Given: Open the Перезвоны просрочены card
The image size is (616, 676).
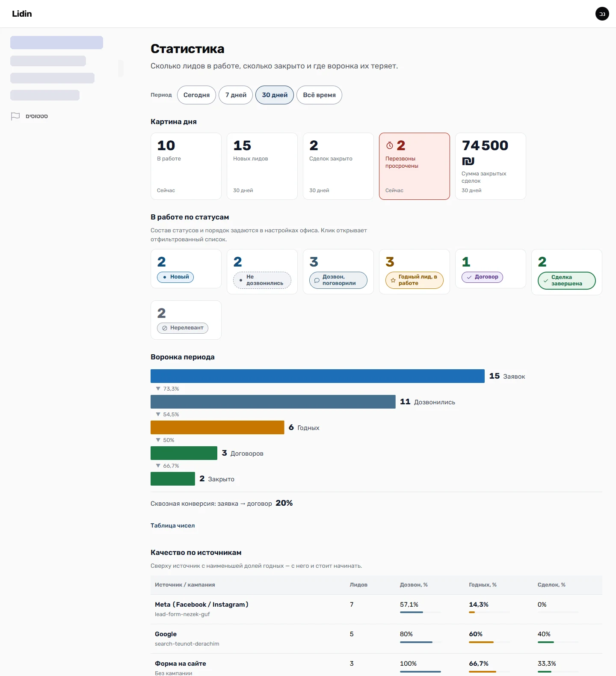Looking at the screenshot, I should [415, 166].
